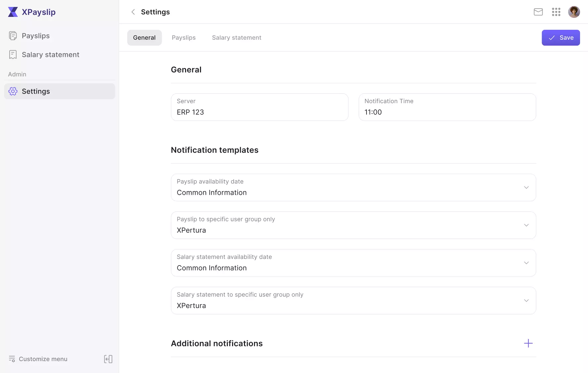The width and height of the screenshot is (588, 373).
Task: Expand Salary statement to specific user group dropdown
Action: pyautogui.click(x=353, y=301)
